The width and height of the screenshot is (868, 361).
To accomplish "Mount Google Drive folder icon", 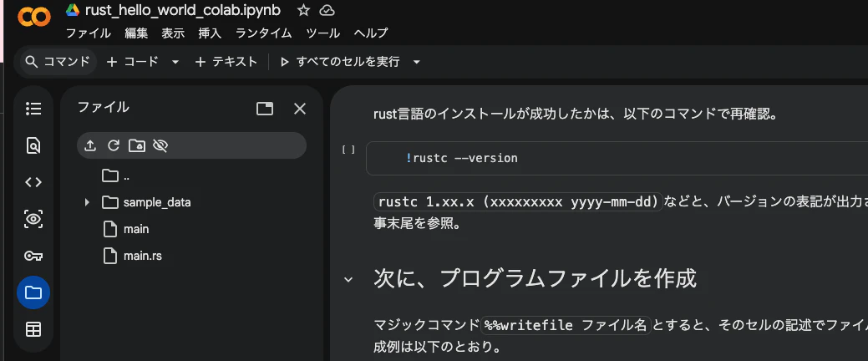I will (x=137, y=145).
